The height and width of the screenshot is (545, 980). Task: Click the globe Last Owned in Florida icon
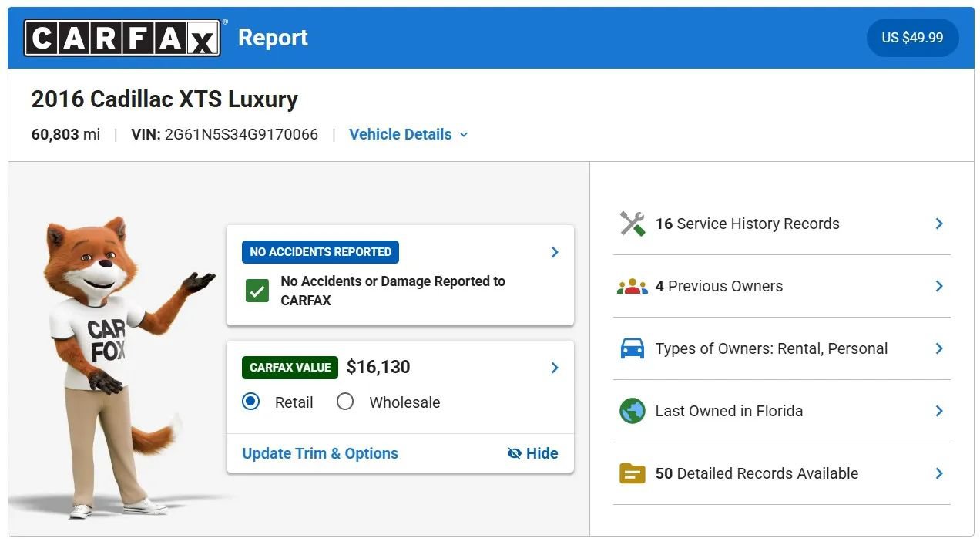633,411
